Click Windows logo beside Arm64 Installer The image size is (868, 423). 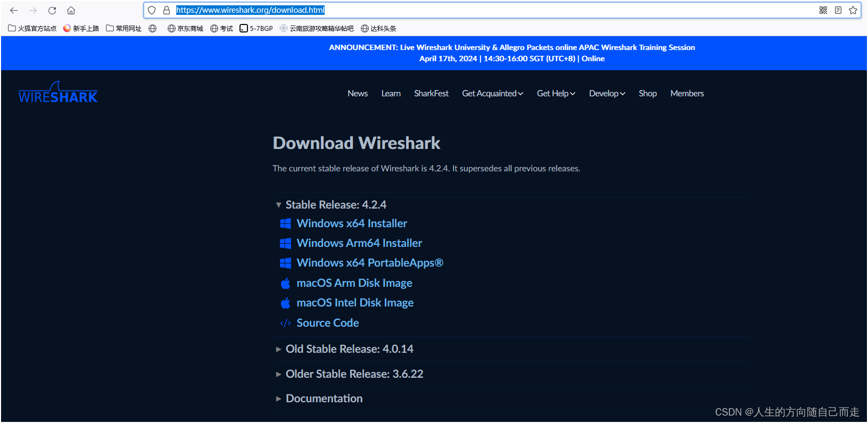point(286,243)
